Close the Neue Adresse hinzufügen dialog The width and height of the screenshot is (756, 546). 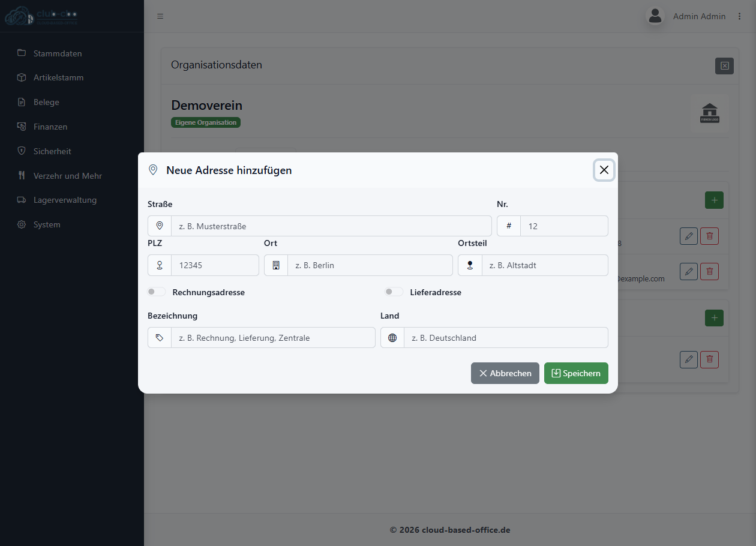coord(604,170)
